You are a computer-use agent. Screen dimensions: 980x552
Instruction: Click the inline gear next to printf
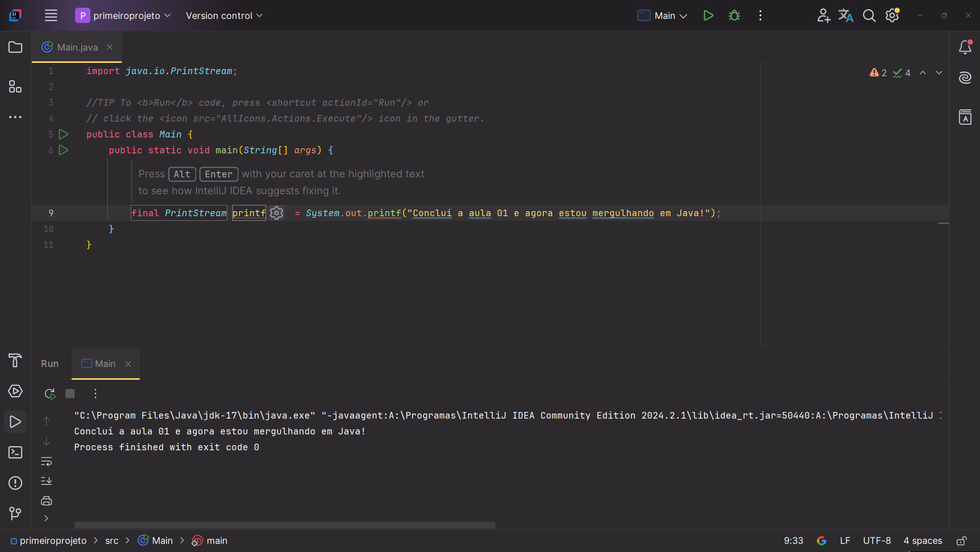(276, 213)
